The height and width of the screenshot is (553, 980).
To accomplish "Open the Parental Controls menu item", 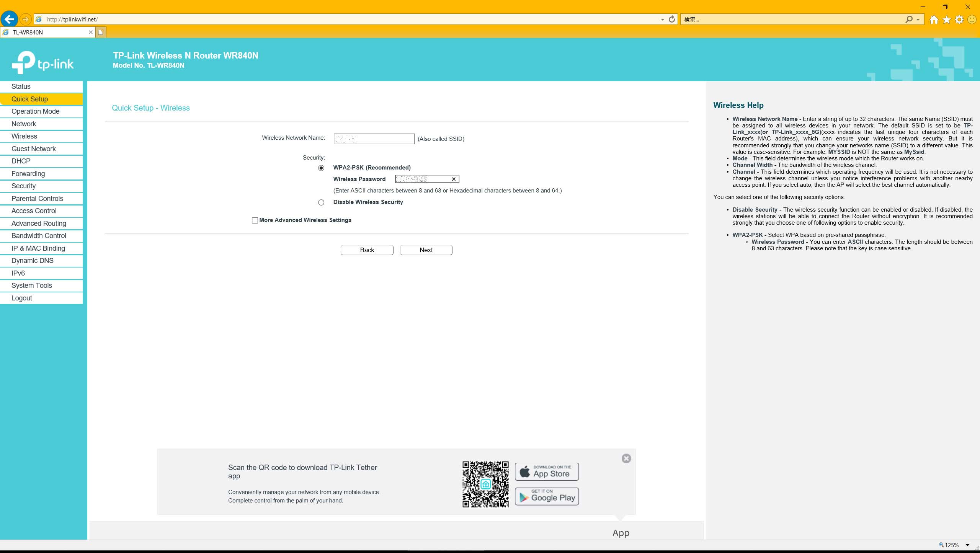I will coord(41,199).
